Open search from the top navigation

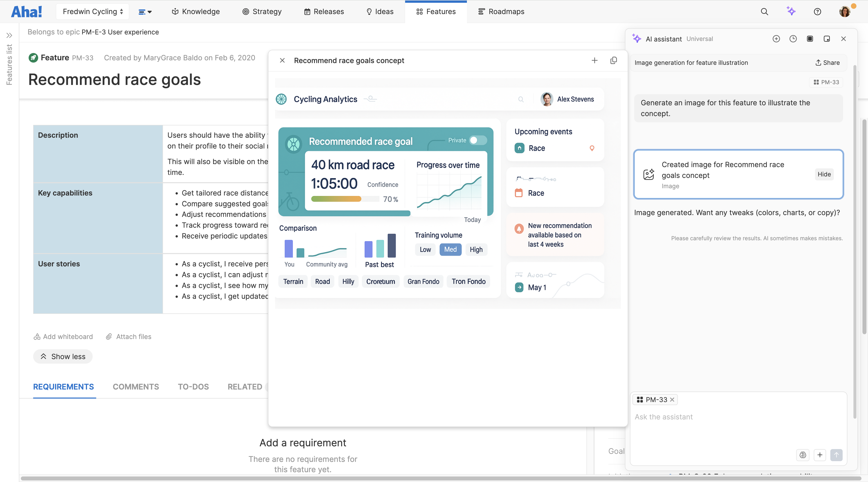765,11
